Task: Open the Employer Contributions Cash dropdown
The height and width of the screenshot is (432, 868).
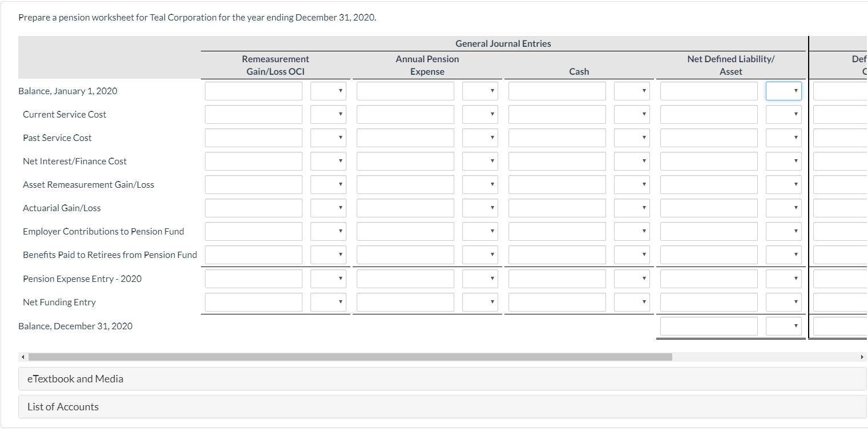Action: click(632, 231)
